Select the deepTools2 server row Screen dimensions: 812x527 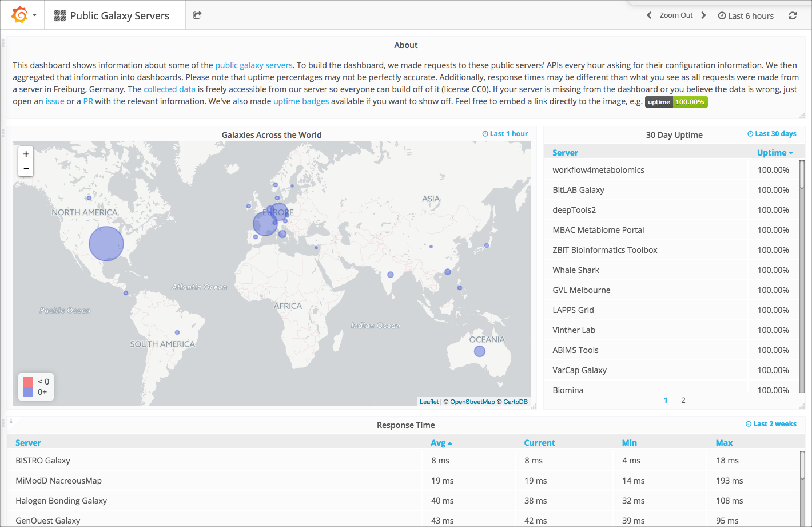(x=671, y=210)
